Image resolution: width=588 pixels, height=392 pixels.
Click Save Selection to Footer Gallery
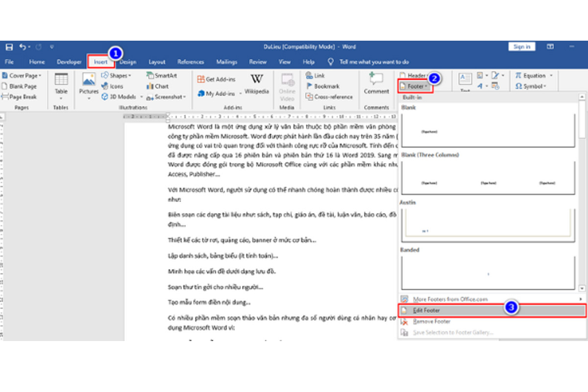click(491, 333)
